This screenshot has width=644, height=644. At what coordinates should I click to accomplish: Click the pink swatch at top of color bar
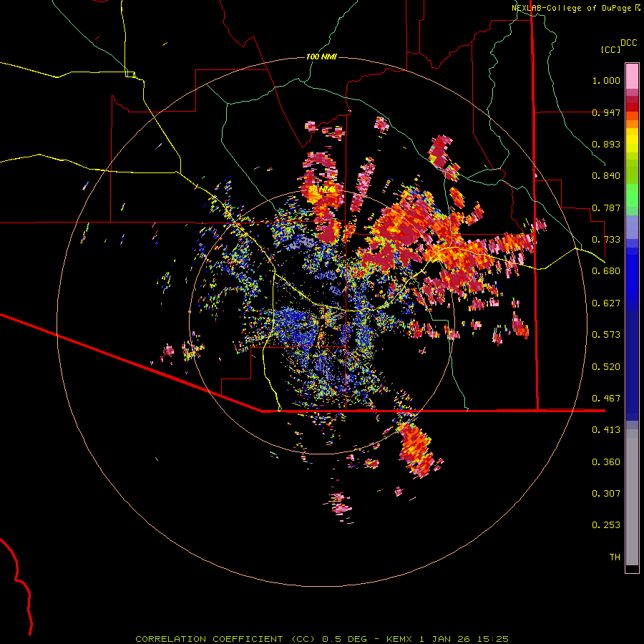pos(632,76)
